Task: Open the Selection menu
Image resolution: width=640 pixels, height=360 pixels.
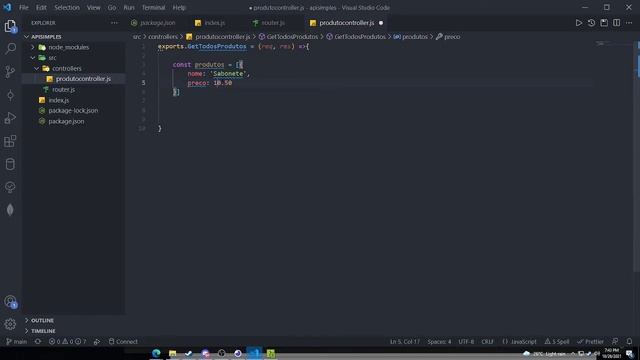Action: pos(67,7)
